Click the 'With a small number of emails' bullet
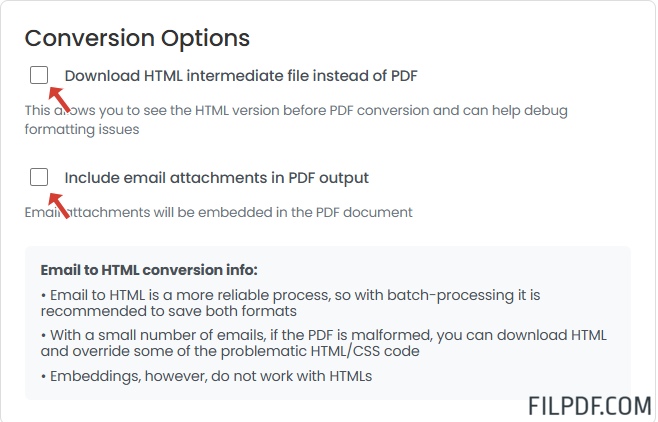Viewport: 658px width, 422px height. coord(323,335)
